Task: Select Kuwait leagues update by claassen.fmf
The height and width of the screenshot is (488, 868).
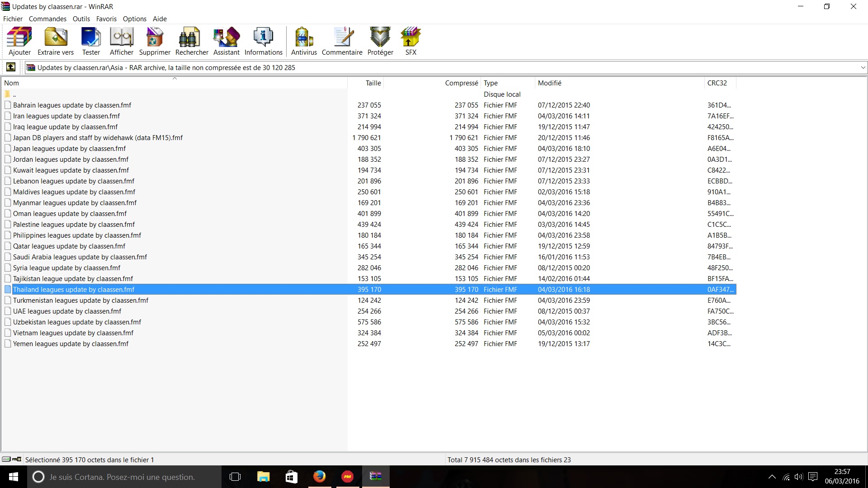Action: 369,170
